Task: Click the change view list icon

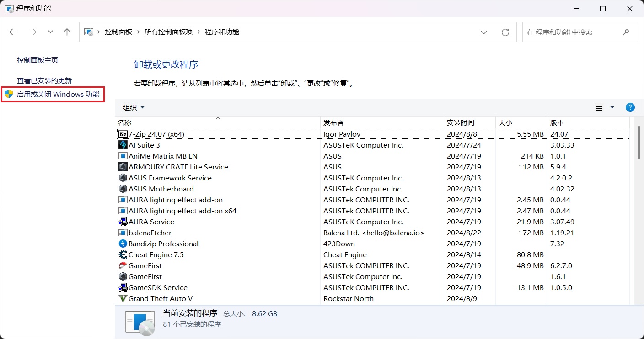Action: coord(599,107)
